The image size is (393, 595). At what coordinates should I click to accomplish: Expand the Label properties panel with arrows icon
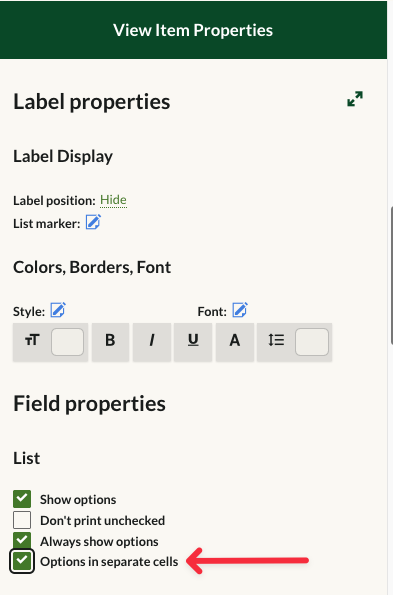tap(355, 99)
